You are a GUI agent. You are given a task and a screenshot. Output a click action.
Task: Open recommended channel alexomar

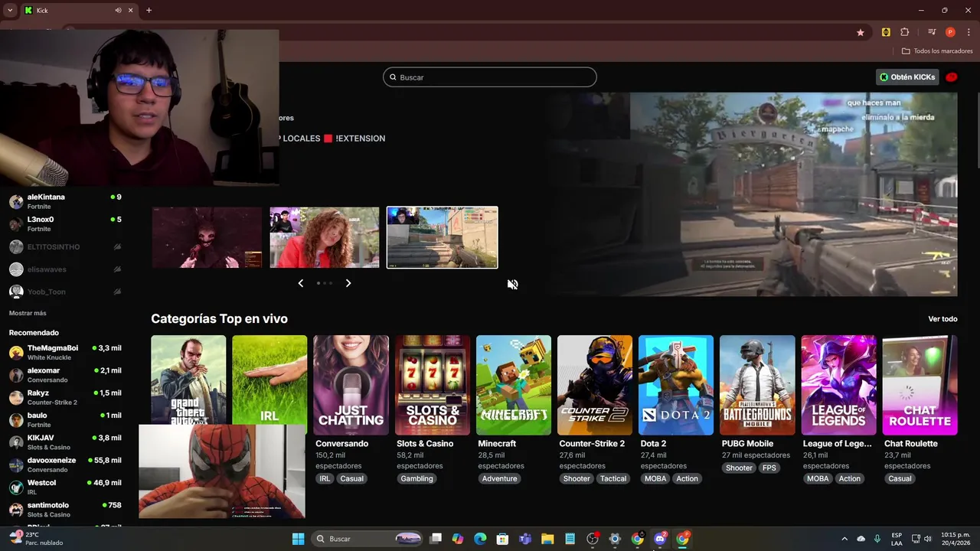[65, 375]
